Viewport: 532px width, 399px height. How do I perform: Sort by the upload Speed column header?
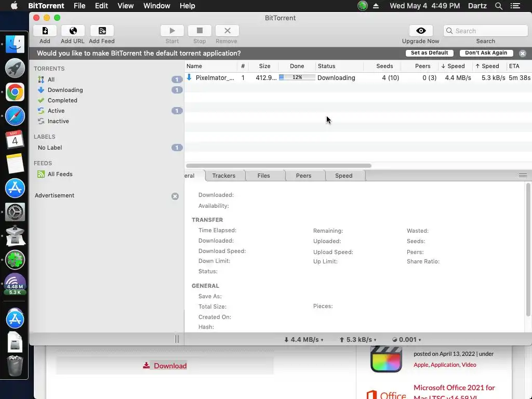489,66
